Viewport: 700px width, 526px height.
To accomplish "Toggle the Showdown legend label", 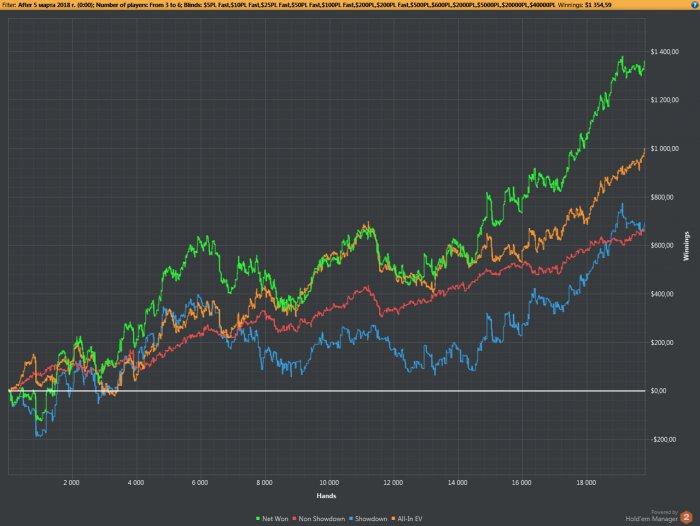I will pos(371,518).
